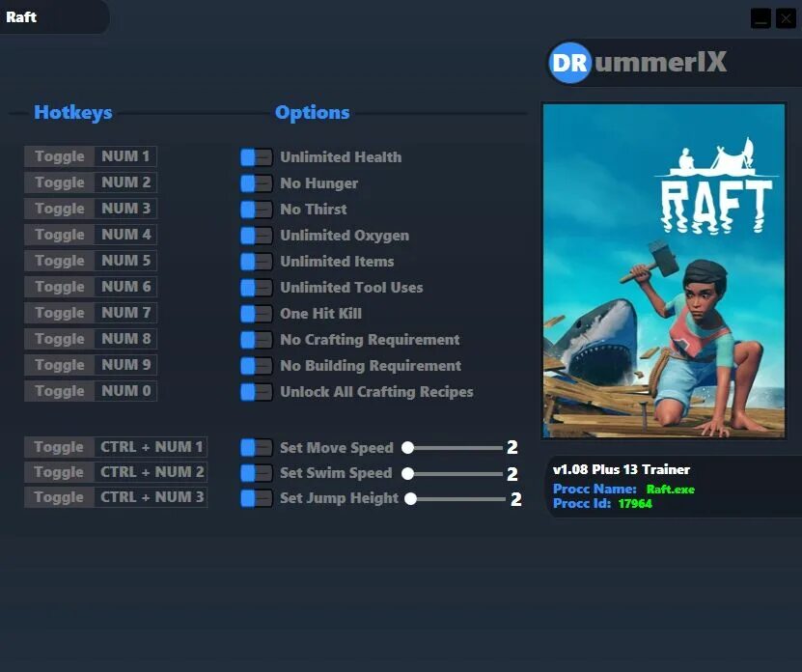Click the Toggle button for NUM 5

59,261
